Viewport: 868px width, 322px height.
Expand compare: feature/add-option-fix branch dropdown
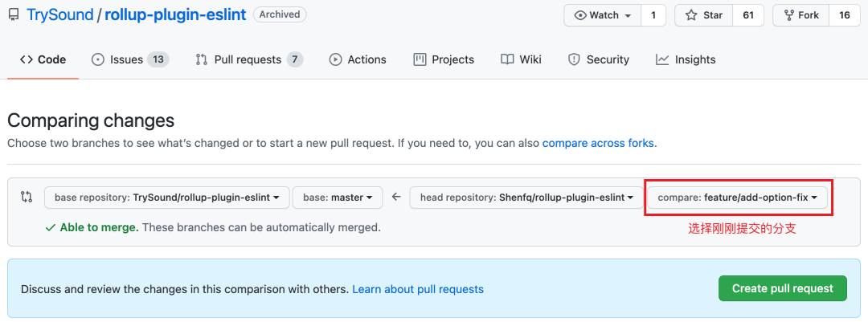click(x=738, y=197)
